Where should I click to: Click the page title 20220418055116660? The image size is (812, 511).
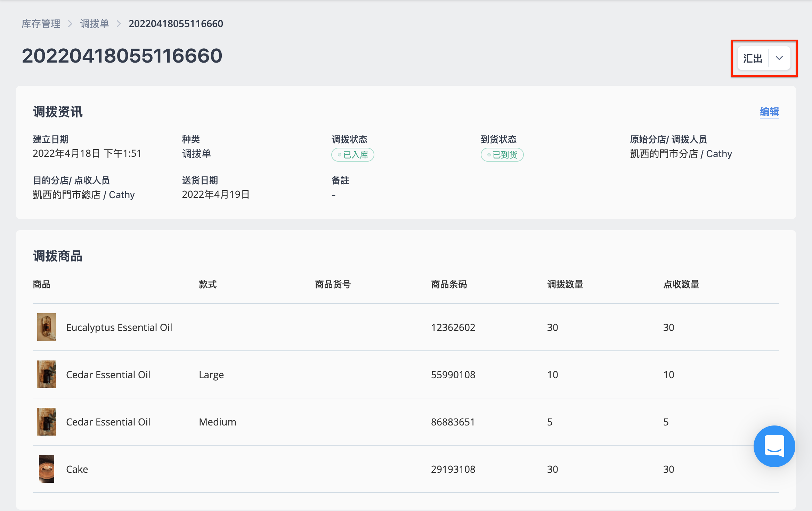tap(122, 56)
